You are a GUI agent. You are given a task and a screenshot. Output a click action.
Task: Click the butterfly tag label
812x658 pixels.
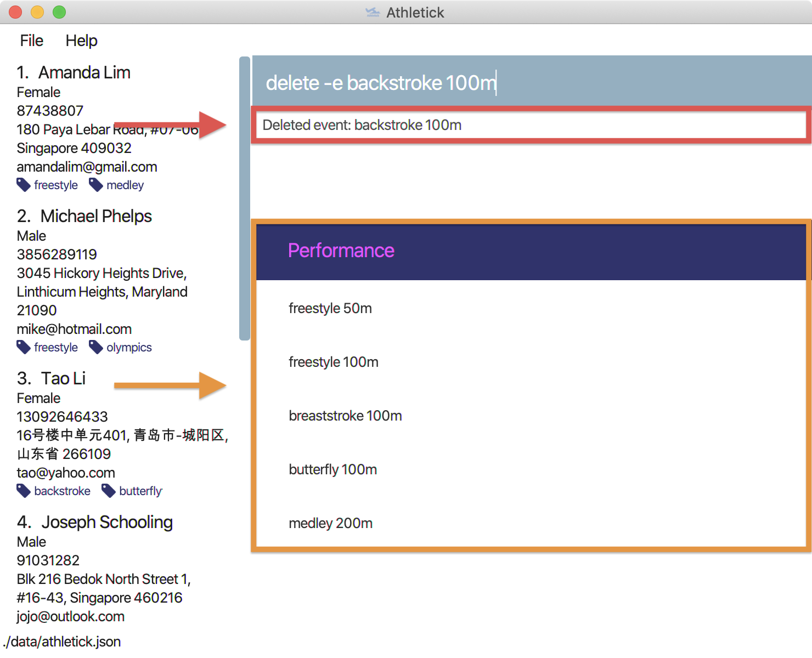click(140, 491)
